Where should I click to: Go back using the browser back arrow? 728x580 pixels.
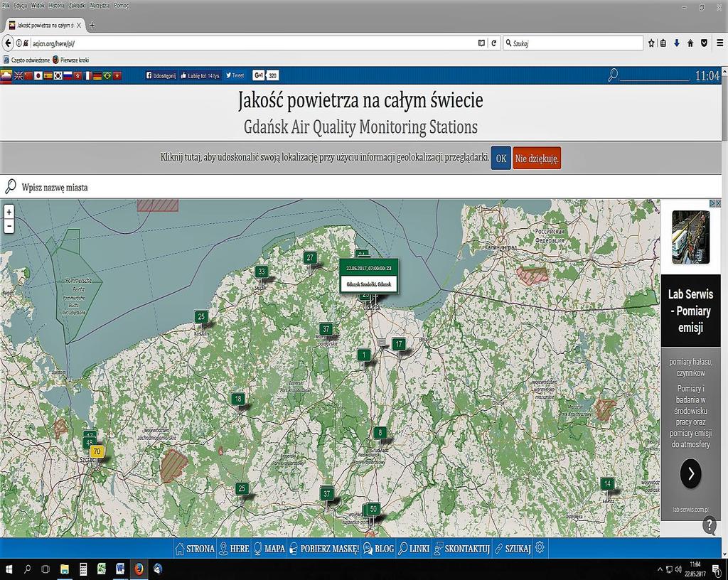point(8,43)
